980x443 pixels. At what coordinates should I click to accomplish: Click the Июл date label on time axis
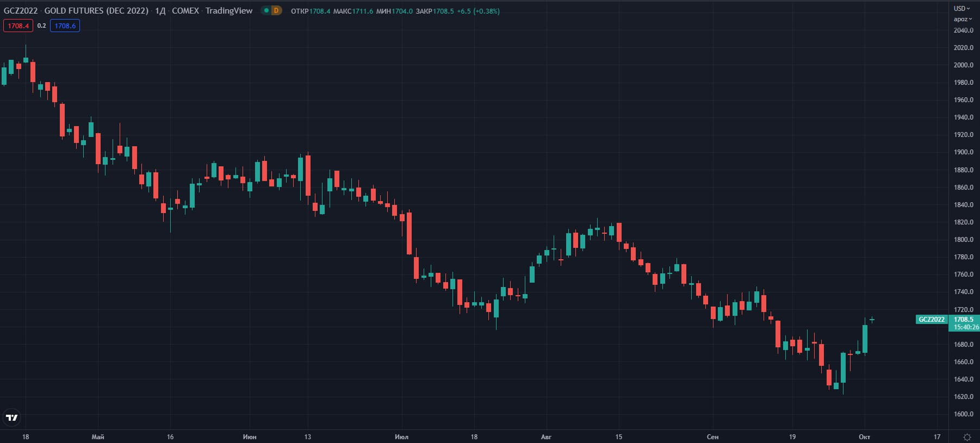click(401, 437)
